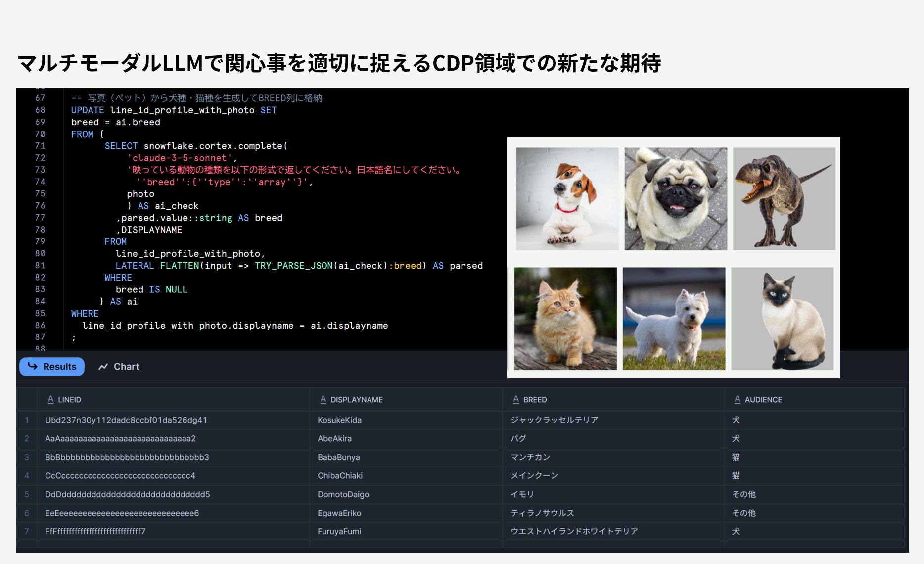This screenshot has height=564, width=924.
Task: Select the pug dog photo
Action: 675,199
